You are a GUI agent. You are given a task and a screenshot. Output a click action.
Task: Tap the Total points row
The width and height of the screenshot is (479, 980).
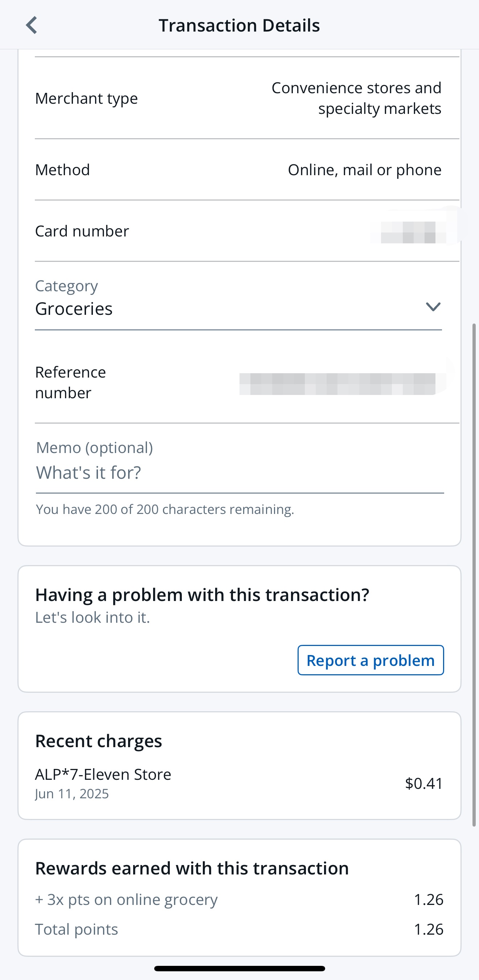coord(239,929)
